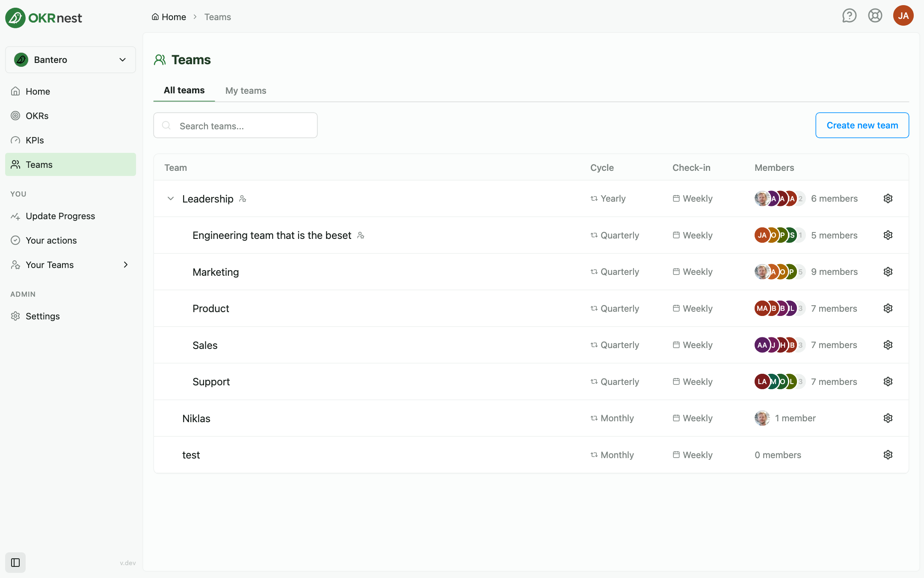Open admin Settings in sidebar
Screen dimensions: 924x578
pyautogui.click(x=71, y=316)
